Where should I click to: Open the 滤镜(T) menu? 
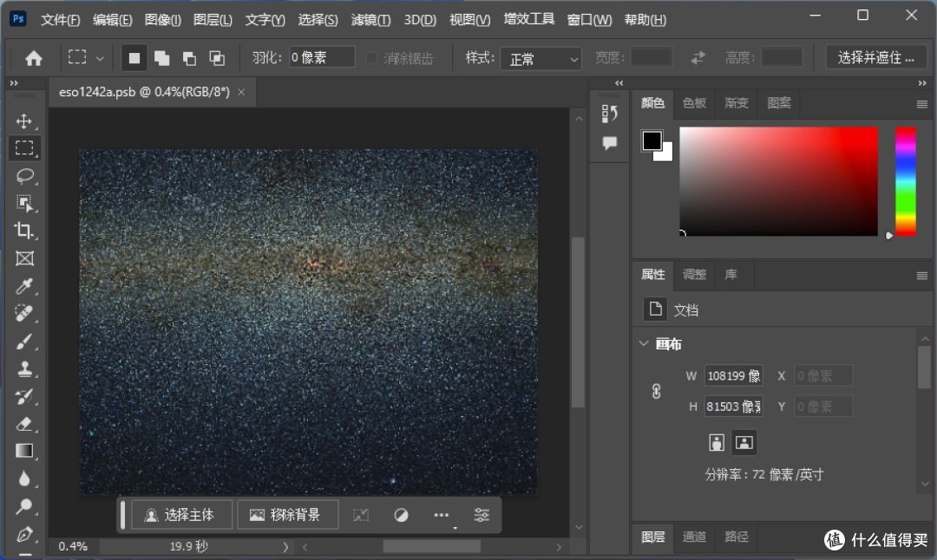coord(370,20)
